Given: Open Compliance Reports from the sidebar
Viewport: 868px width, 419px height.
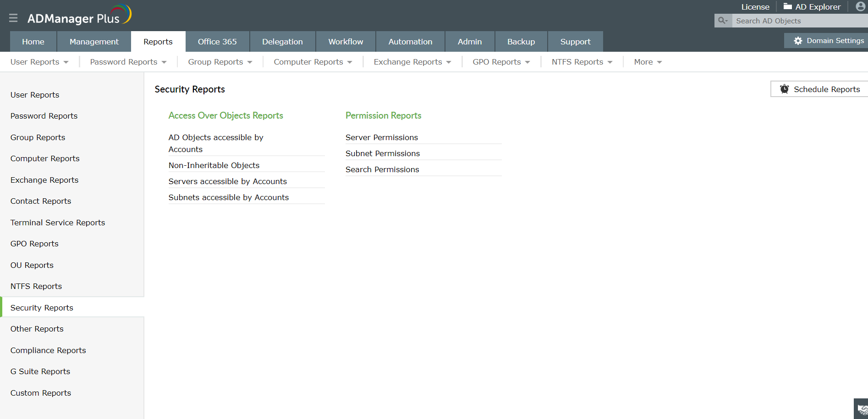Looking at the screenshot, I should coord(48,350).
